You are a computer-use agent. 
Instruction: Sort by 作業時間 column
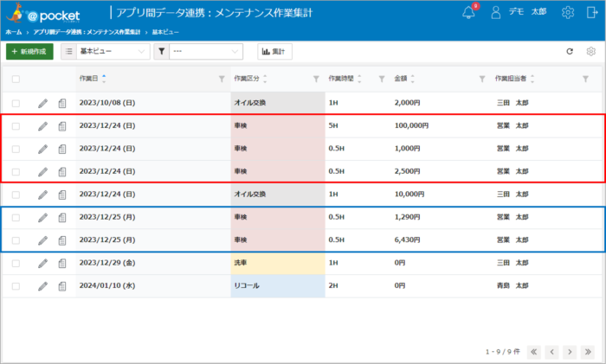[359, 79]
